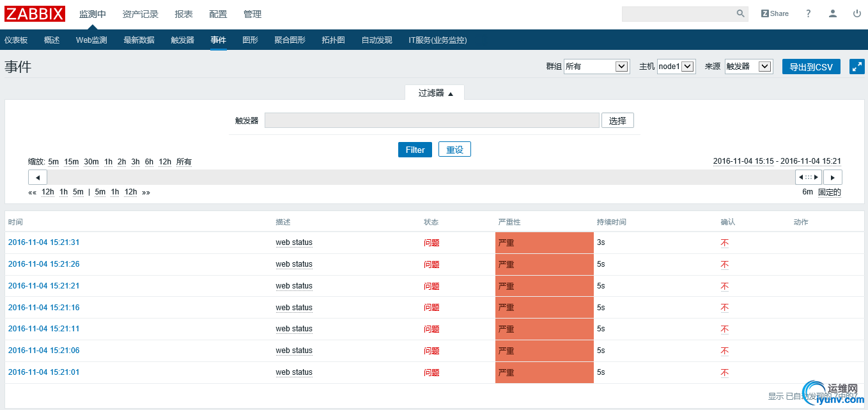Open event 2016-11-04 15:21:01
868x410 pixels.
click(44, 372)
